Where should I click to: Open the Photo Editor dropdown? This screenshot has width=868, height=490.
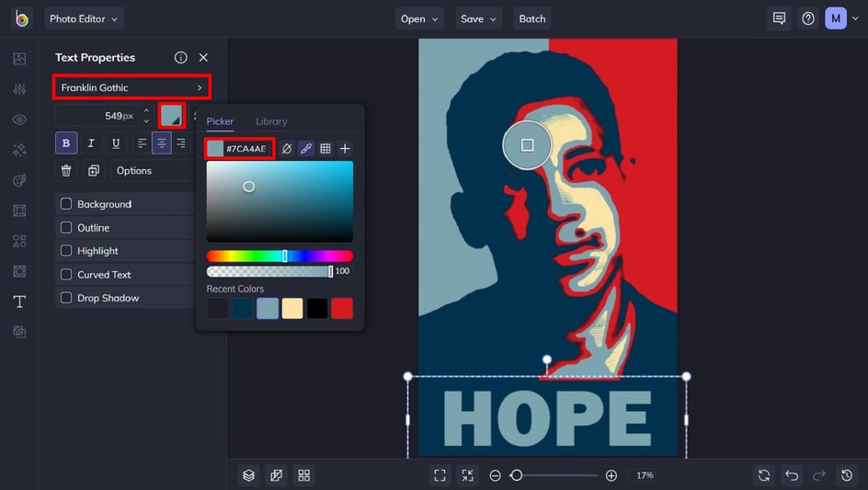pyautogui.click(x=85, y=18)
